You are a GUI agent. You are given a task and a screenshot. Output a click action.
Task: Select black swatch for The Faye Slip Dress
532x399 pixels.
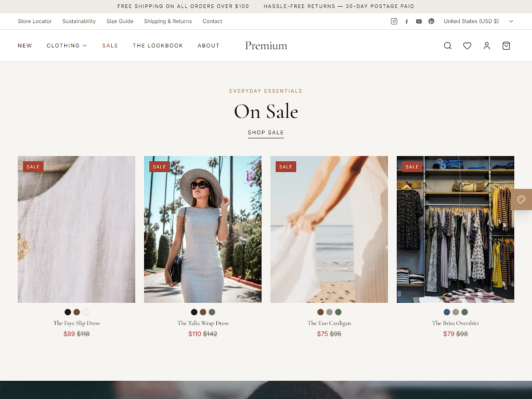[x=68, y=312]
